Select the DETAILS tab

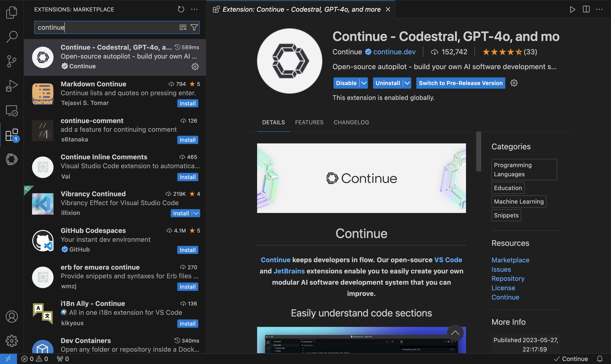(273, 122)
